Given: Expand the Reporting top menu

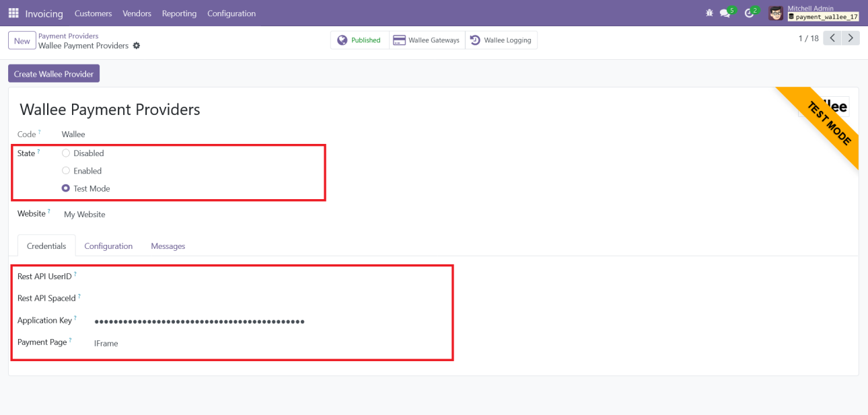Looking at the screenshot, I should pos(179,13).
